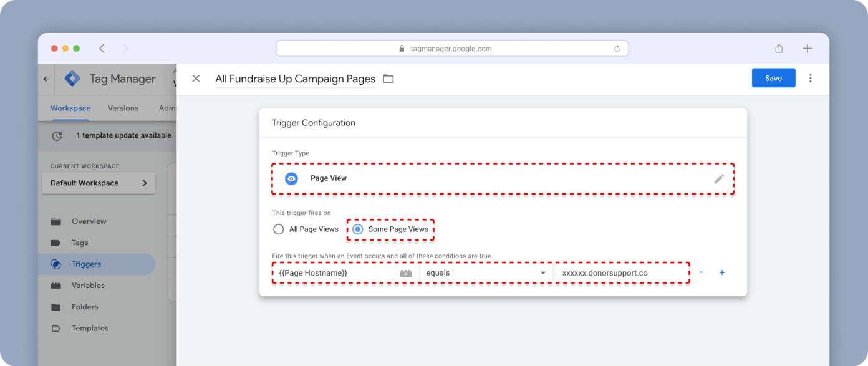Open the {{Page Hostname}} variable dropdown

333,273
